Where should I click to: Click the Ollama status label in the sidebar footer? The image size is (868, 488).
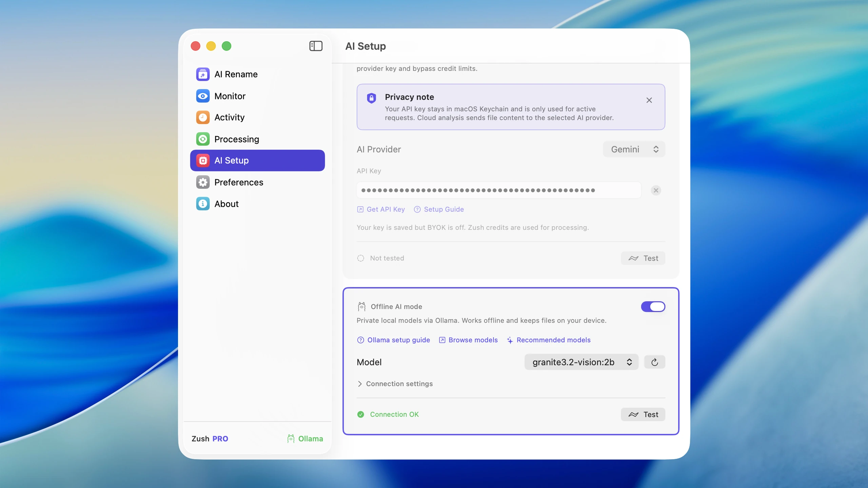pyautogui.click(x=310, y=439)
